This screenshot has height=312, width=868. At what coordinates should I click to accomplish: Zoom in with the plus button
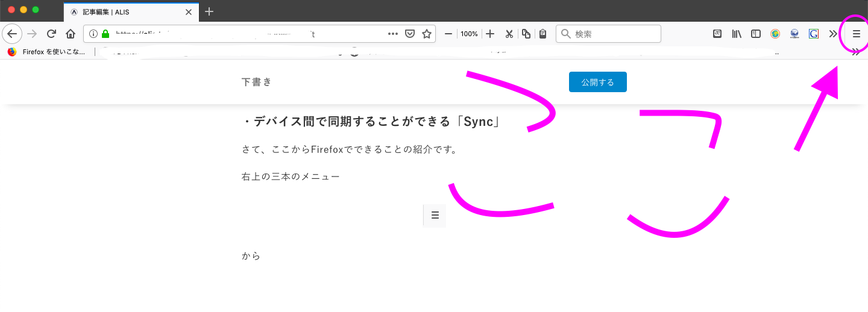point(490,34)
